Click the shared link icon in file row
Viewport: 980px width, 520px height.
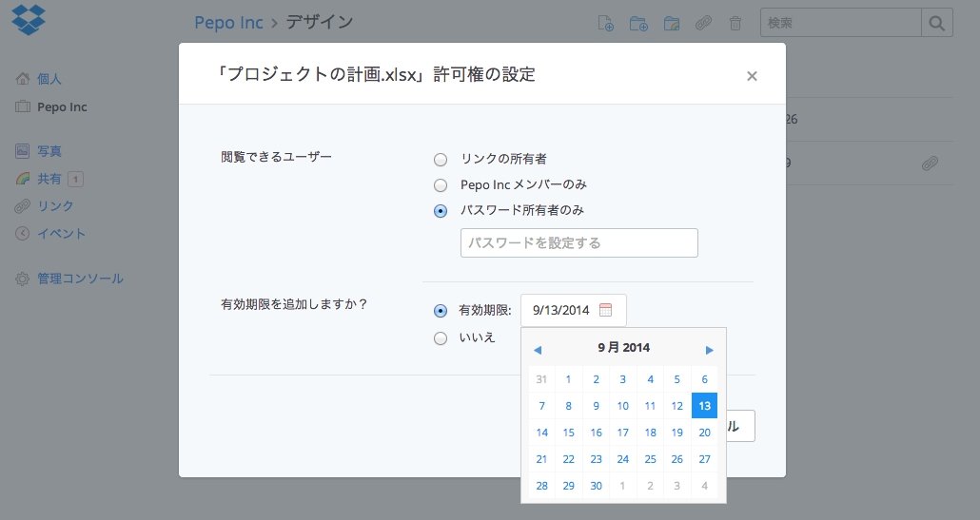point(930,164)
